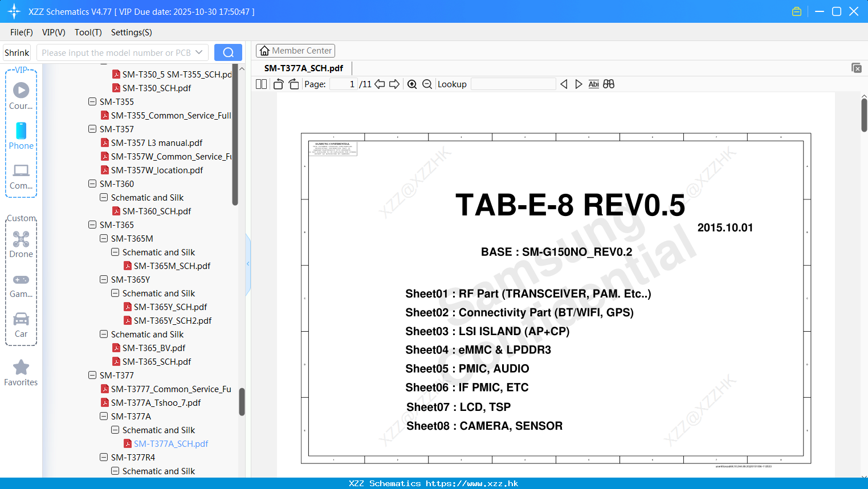This screenshot has height=489, width=868.
Task: Toggle the Abi whole-word match icon
Action: (593, 84)
